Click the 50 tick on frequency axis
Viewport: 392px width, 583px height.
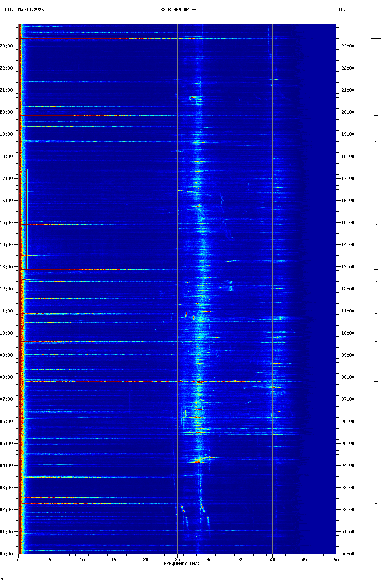click(x=336, y=559)
